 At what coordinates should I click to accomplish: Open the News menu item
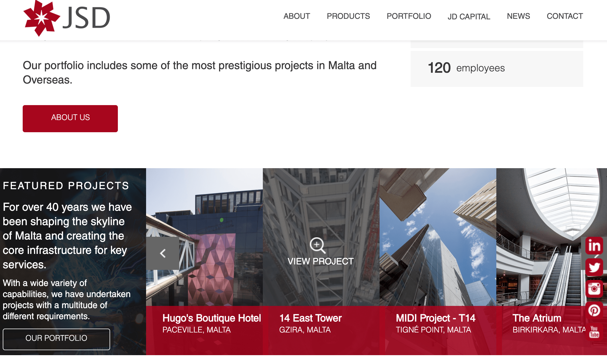pyautogui.click(x=518, y=16)
